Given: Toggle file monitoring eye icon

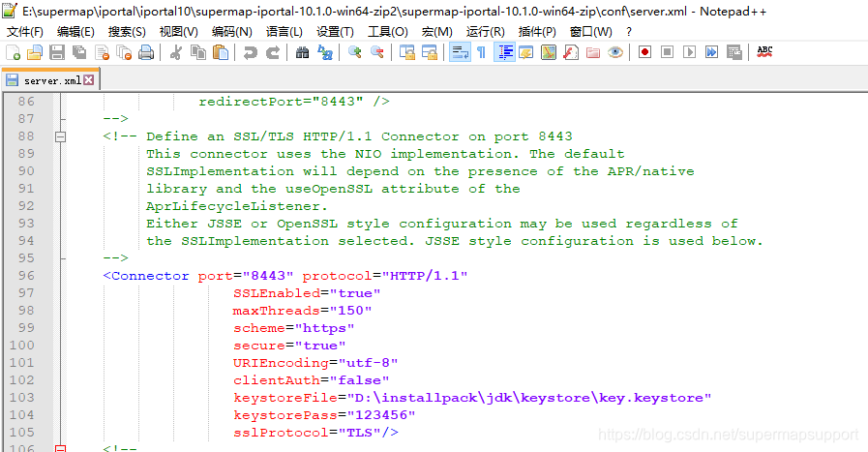Looking at the screenshot, I should tap(615, 52).
